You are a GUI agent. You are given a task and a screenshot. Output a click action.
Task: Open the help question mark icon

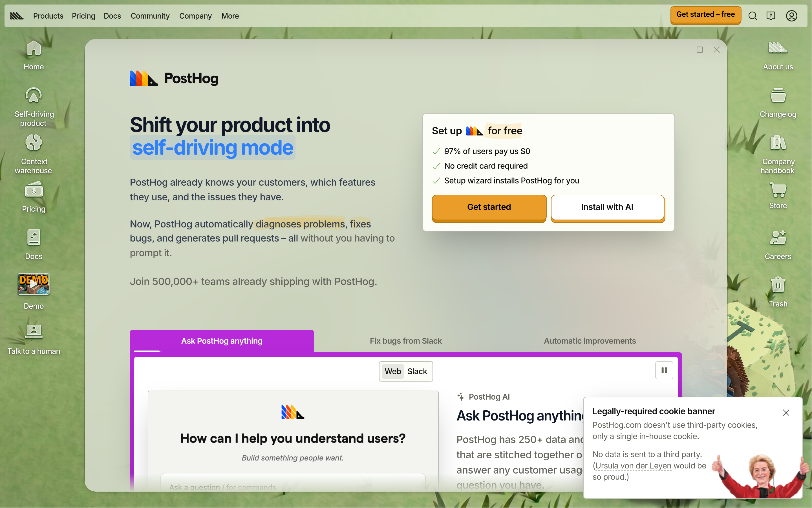click(x=771, y=16)
